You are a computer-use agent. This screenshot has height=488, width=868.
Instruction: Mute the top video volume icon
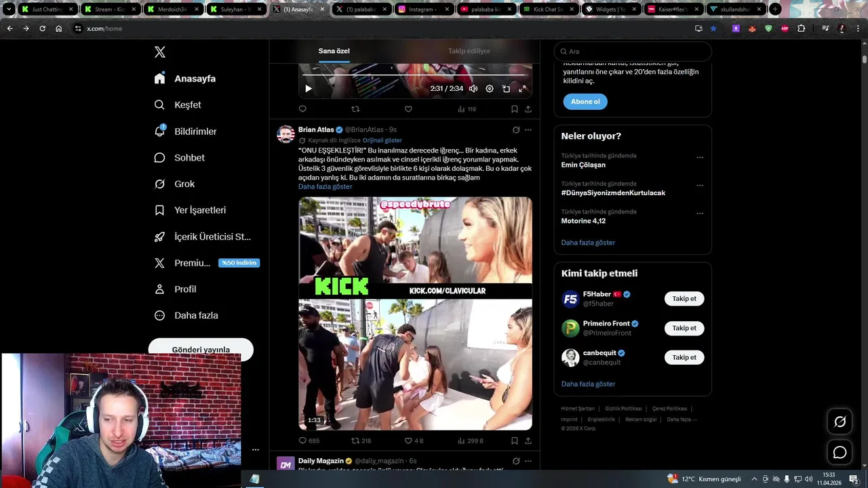click(473, 88)
